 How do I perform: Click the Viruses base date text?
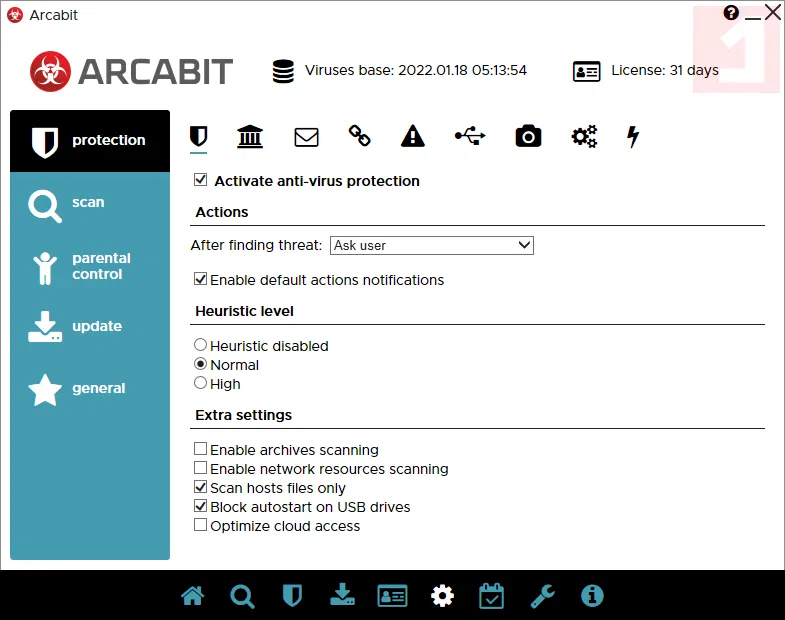tap(416, 70)
